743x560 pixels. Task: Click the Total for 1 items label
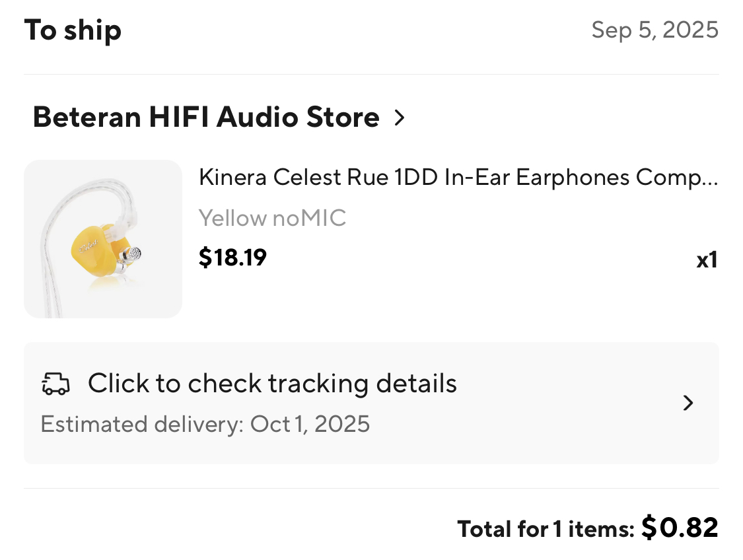[x=546, y=529]
